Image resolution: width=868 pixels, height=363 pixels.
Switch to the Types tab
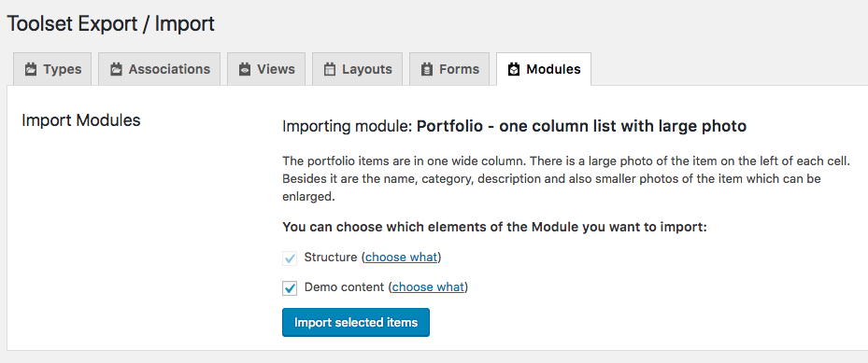[52, 69]
